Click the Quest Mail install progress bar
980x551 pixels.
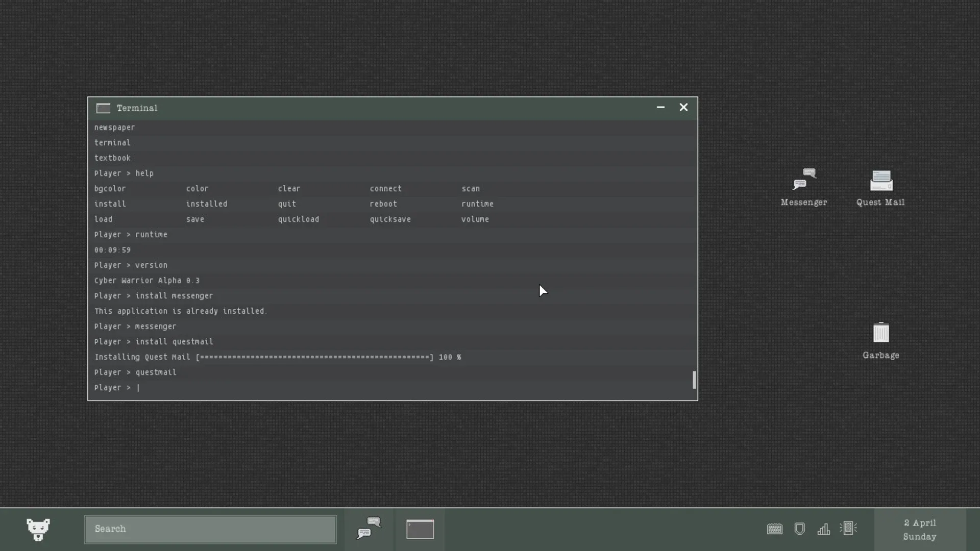314,357
